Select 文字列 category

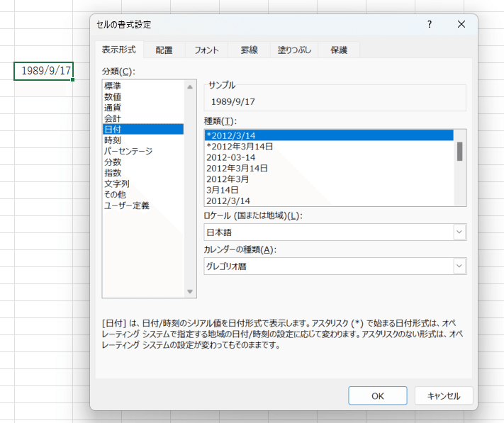[143, 184]
